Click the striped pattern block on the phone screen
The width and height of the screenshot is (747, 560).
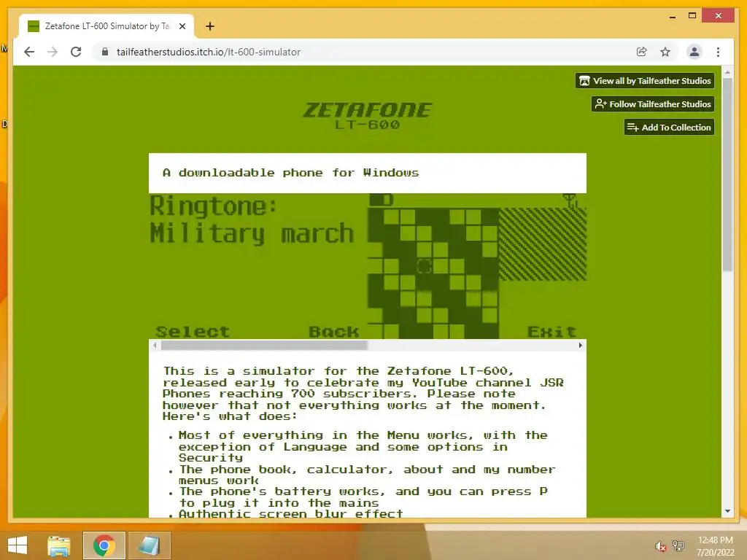[x=543, y=244]
